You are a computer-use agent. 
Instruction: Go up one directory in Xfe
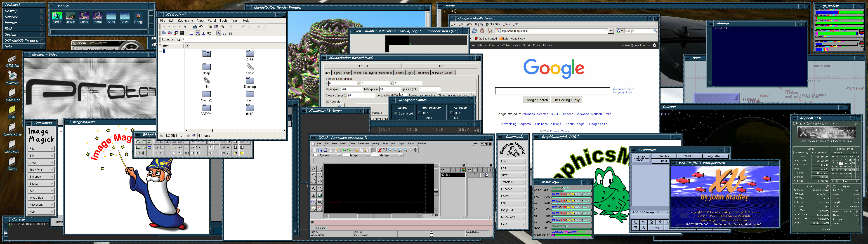185,27
